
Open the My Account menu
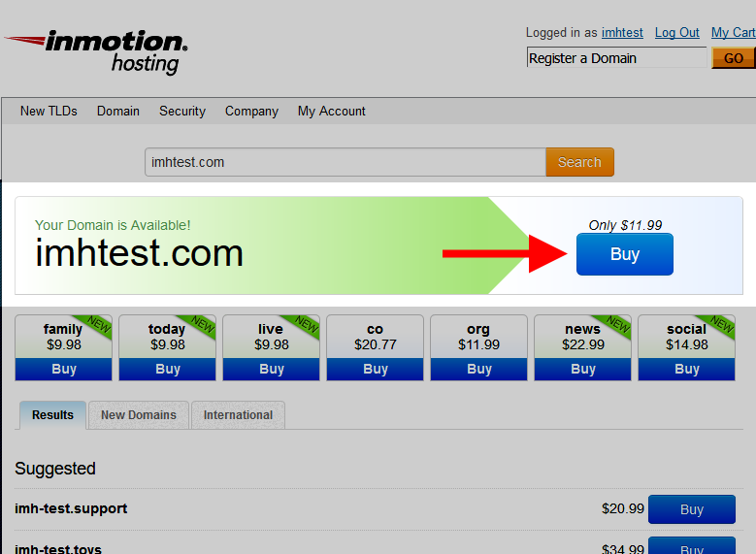coord(332,111)
